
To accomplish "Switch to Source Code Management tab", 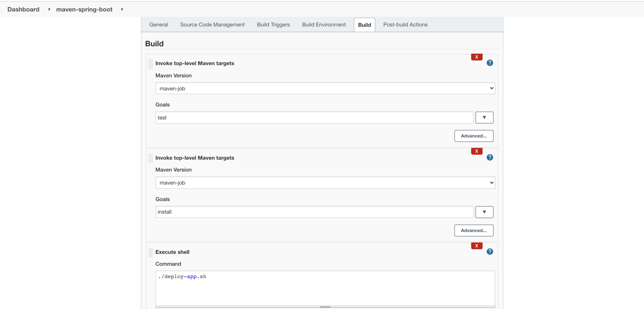I will [212, 25].
